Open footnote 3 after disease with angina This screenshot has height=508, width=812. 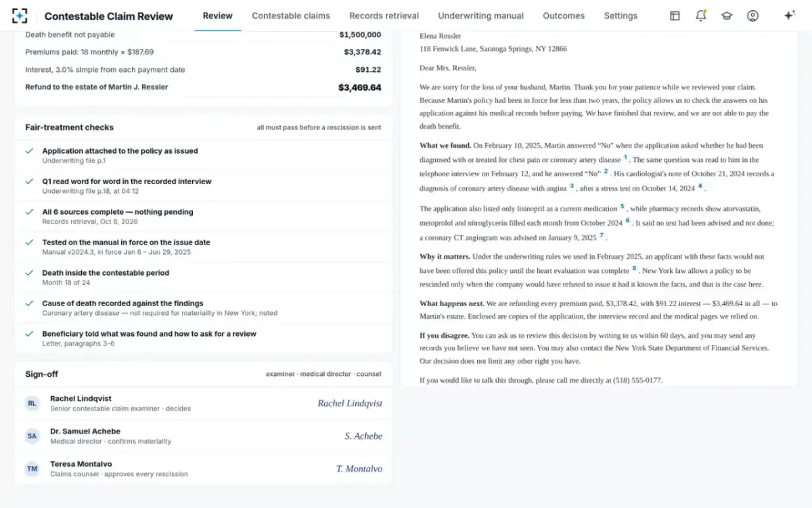(572, 185)
